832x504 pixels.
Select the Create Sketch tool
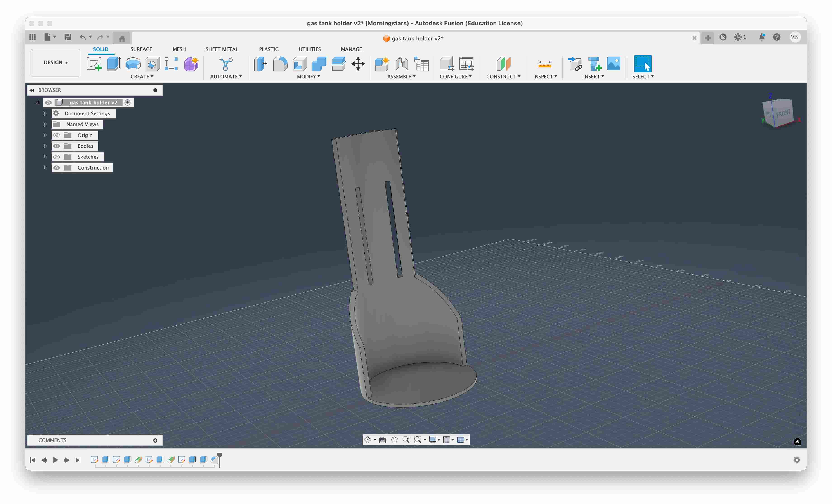tap(94, 64)
